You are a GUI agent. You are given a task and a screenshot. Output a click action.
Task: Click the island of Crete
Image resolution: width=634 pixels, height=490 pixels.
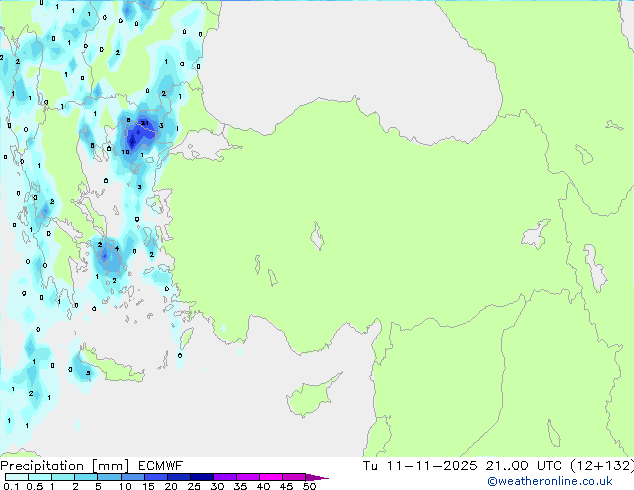(111, 368)
